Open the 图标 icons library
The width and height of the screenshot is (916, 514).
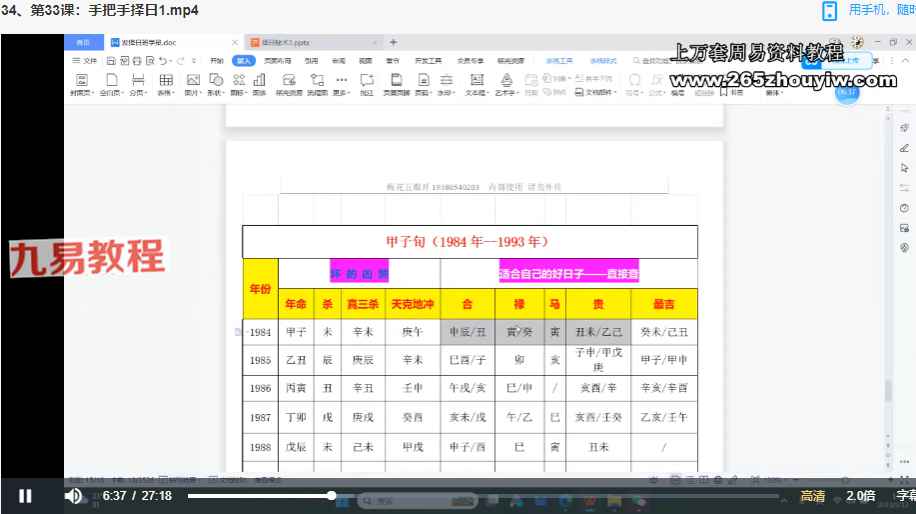click(x=238, y=84)
